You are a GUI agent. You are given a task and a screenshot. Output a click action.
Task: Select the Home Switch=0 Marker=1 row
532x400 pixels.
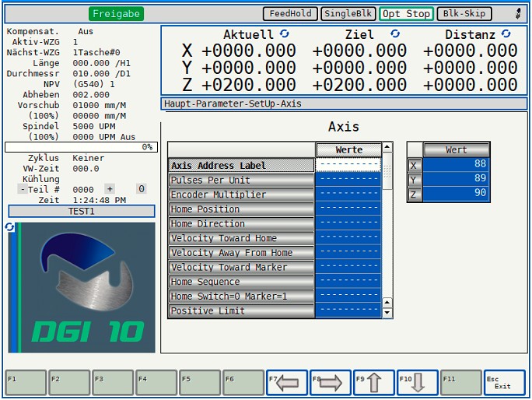pos(241,296)
